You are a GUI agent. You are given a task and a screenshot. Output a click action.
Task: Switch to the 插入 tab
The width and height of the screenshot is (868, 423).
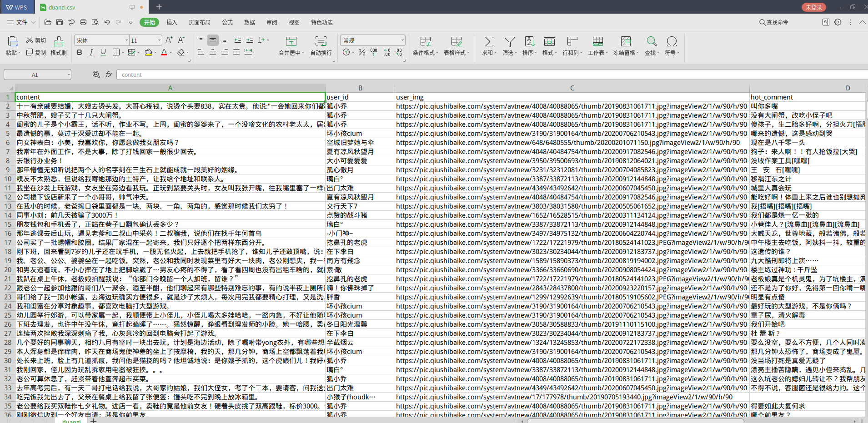tap(172, 22)
